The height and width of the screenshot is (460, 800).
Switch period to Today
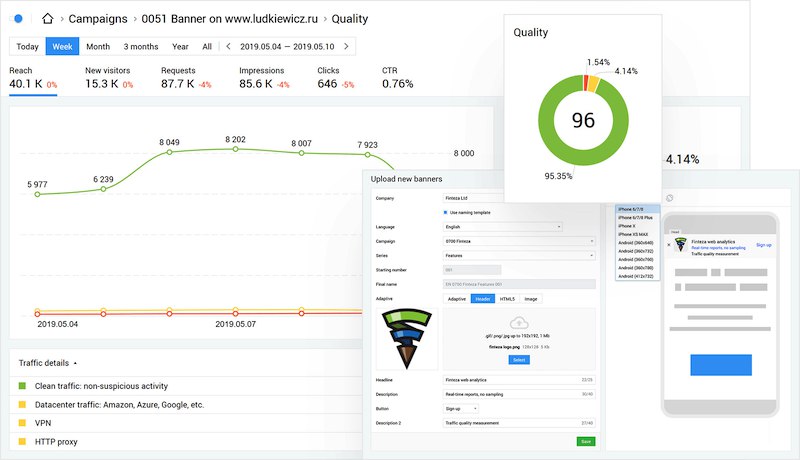(28, 46)
